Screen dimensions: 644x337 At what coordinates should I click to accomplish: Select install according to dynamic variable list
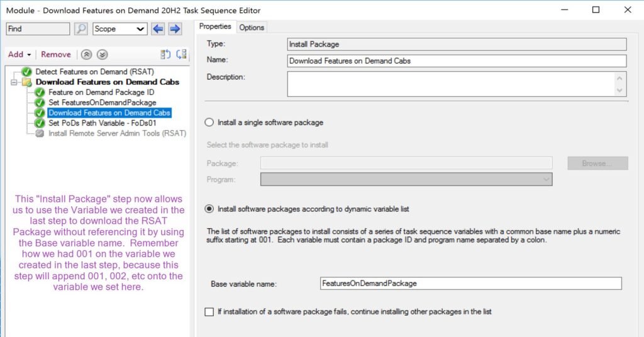click(209, 209)
